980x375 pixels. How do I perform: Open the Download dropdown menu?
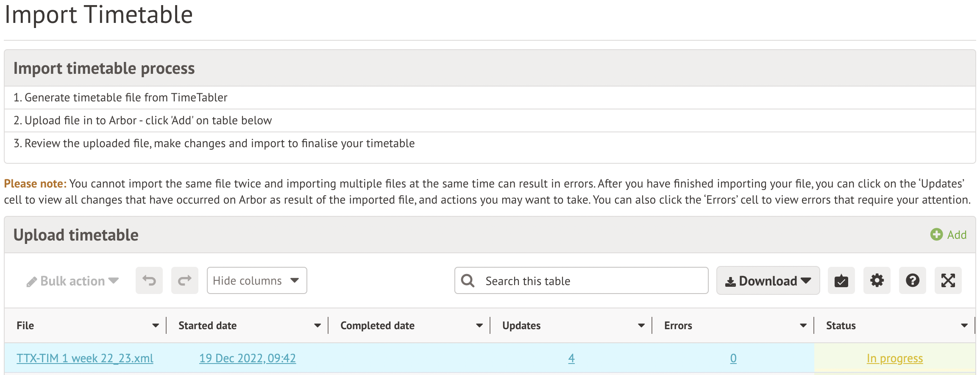[x=768, y=280]
